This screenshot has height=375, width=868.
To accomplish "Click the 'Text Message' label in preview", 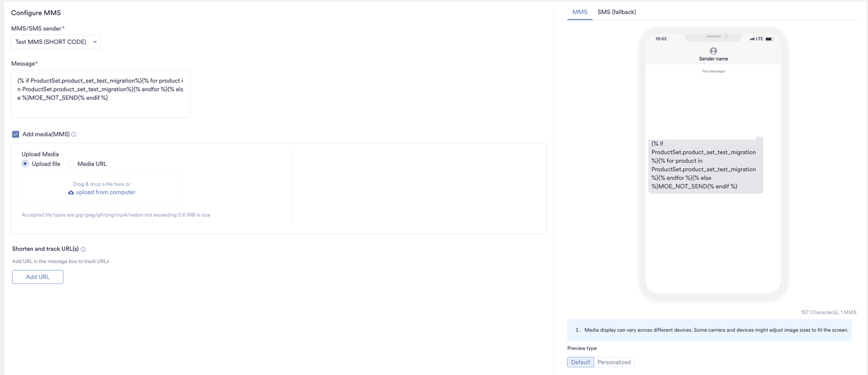I will click(713, 71).
